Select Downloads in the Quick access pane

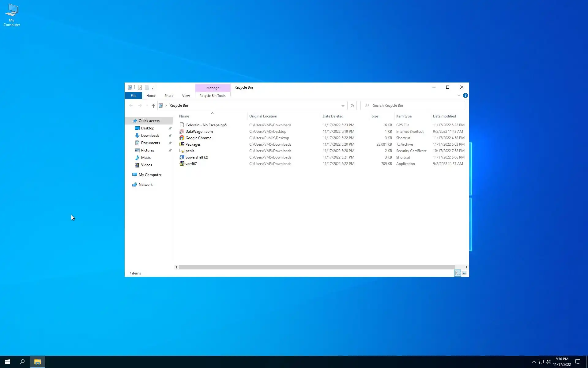[150, 136]
